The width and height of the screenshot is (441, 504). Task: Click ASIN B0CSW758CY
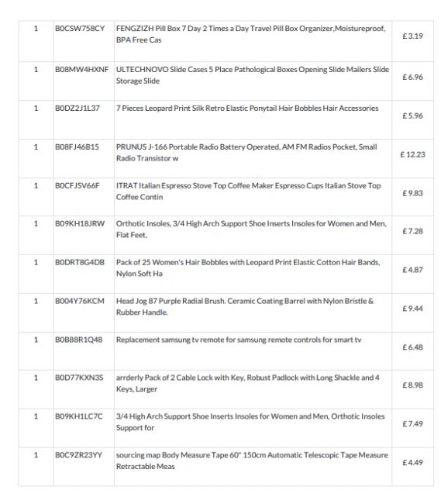[80, 29]
